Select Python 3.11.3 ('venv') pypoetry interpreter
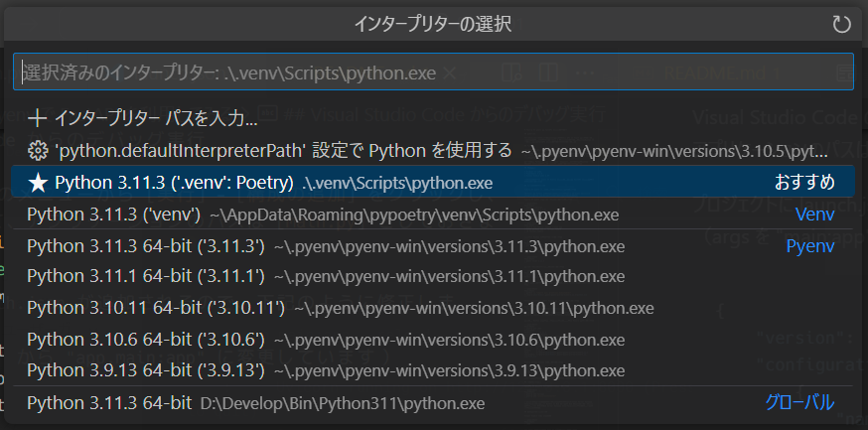This screenshot has height=430, width=868. (x=433, y=215)
